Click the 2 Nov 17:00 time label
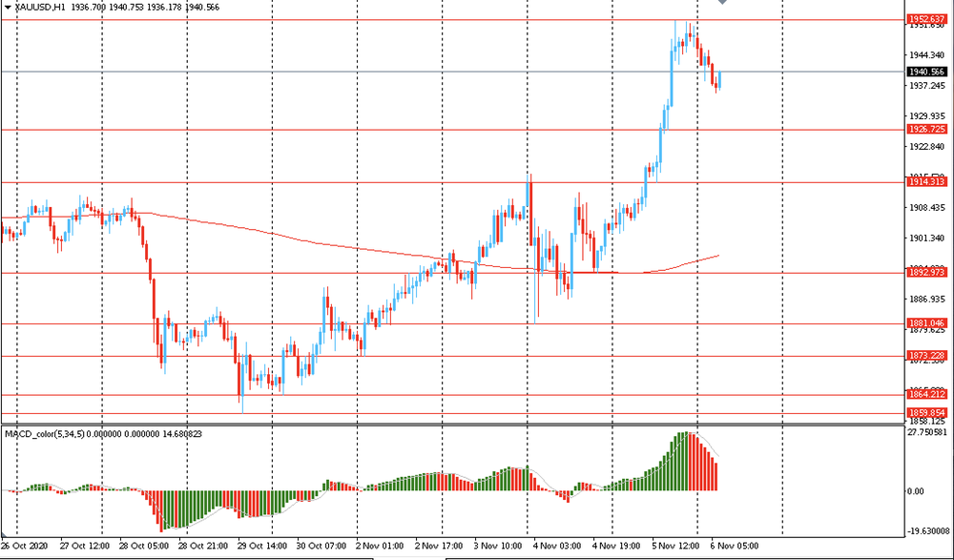 [x=438, y=547]
